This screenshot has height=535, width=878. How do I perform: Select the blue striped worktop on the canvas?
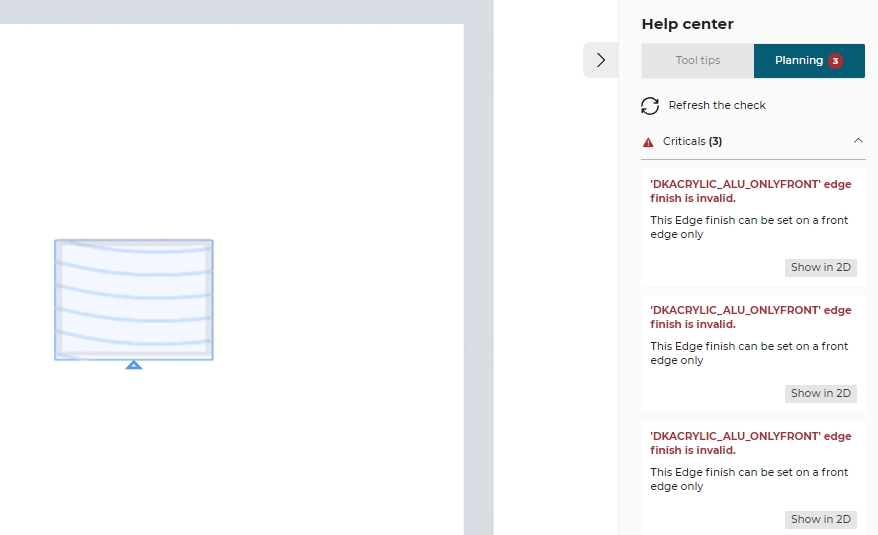(x=134, y=299)
